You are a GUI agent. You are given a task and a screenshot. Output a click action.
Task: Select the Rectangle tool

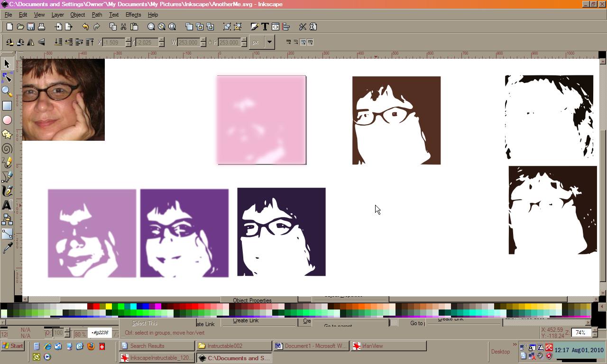(7, 106)
